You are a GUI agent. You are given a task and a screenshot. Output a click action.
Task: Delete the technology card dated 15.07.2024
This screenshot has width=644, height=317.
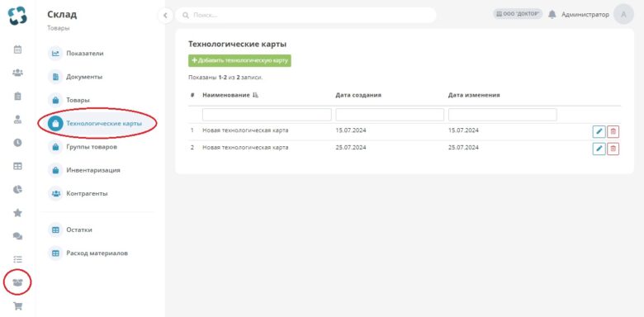click(x=613, y=131)
